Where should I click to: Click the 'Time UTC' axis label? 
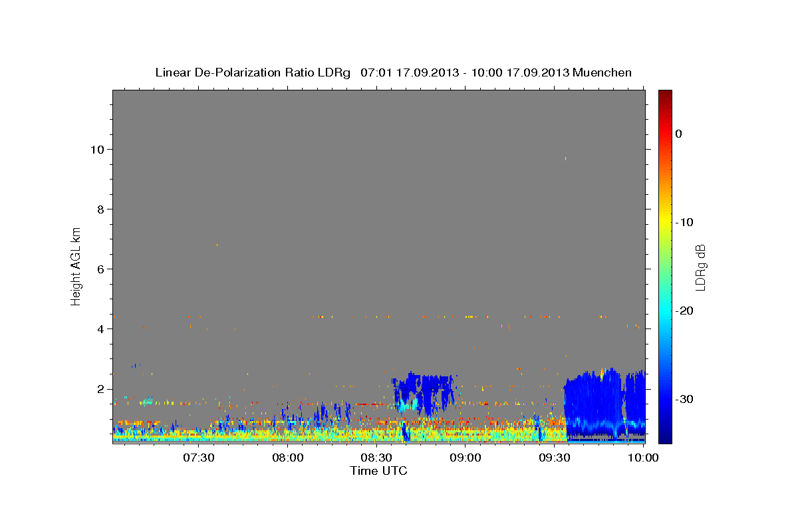tap(378, 471)
